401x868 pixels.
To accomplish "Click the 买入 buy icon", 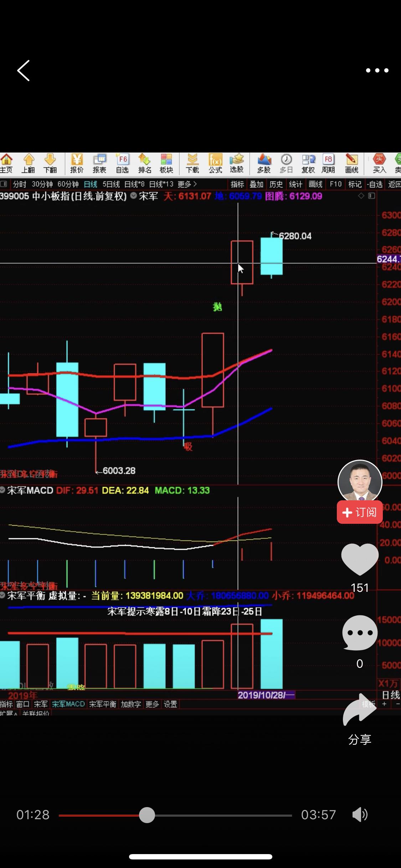I will [379, 164].
